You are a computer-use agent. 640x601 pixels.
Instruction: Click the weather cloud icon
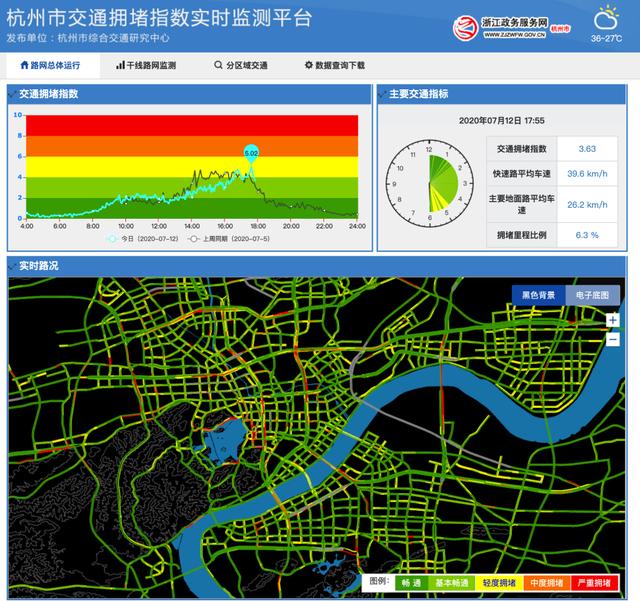coord(605,19)
